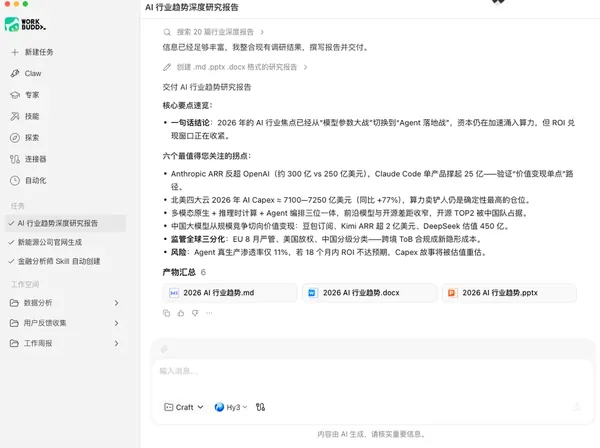Click the 技能 tools icon
The height and width of the screenshot is (448, 600).
pyautogui.click(x=15, y=116)
